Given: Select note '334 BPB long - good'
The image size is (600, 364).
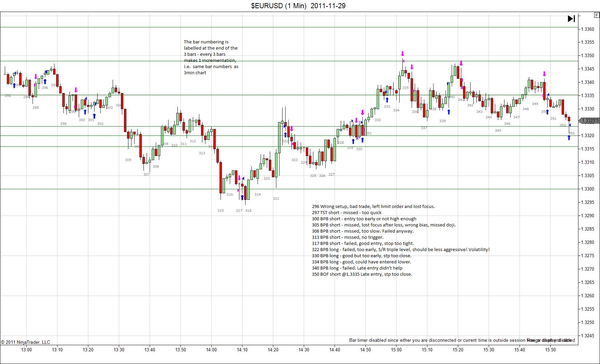Looking at the screenshot, I should [361, 262].
